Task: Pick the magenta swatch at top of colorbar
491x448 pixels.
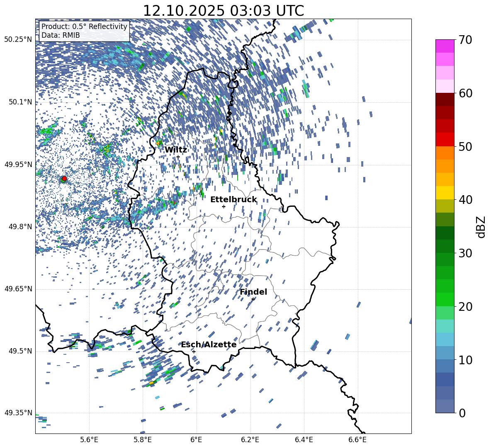Action: 445,46
